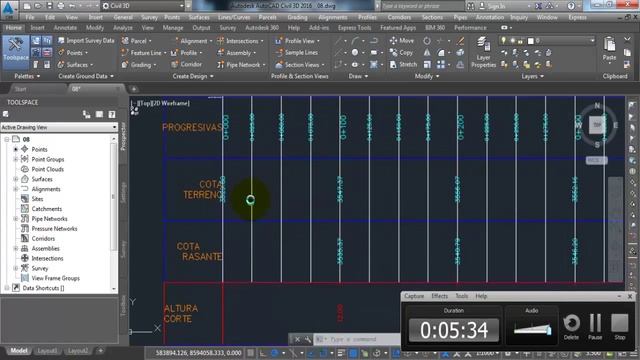The width and height of the screenshot is (640, 360).
Task: Click the Paste clipboard button
Action: point(609,49)
